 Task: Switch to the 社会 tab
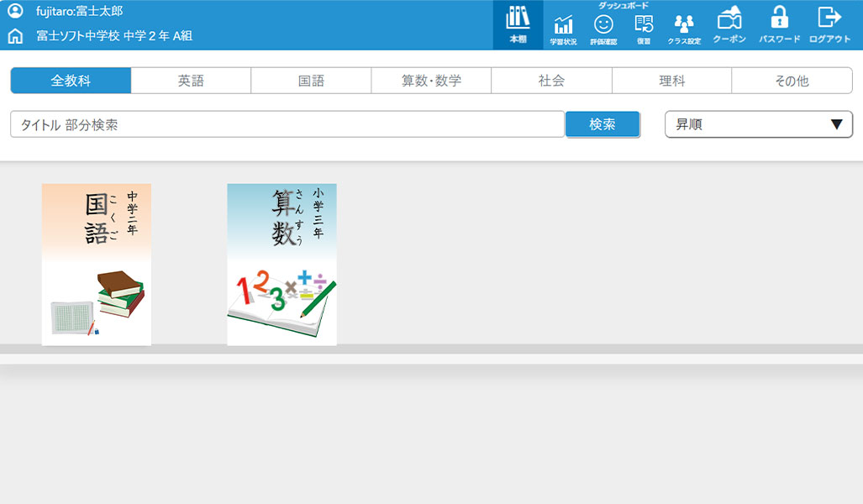tap(551, 81)
